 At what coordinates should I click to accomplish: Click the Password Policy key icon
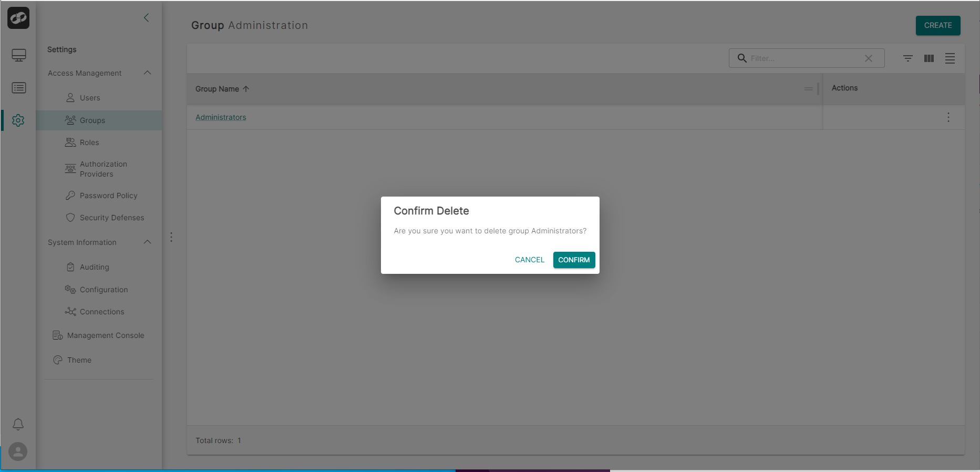(x=70, y=196)
